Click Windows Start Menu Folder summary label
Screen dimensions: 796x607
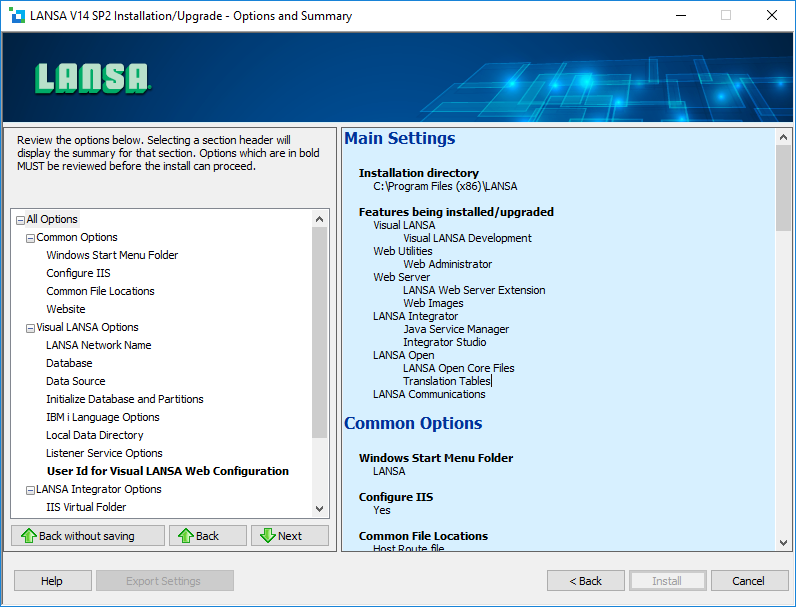click(x=436, y=458)
